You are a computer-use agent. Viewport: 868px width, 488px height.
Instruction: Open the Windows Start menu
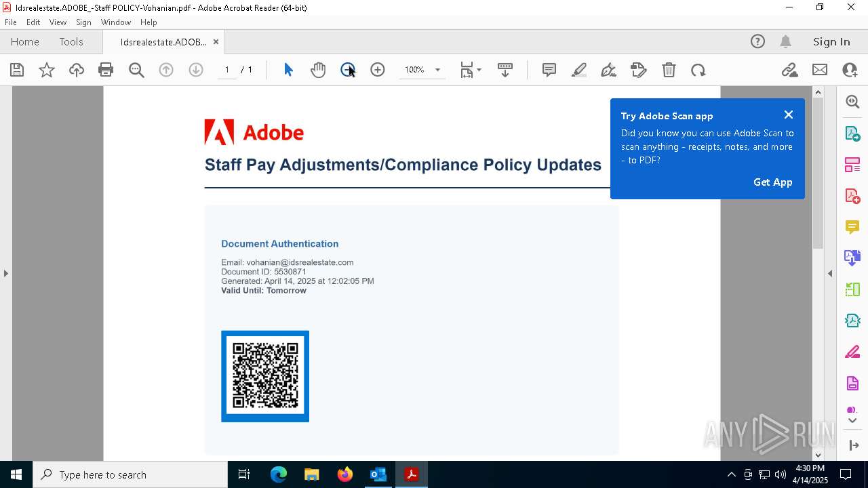[x=16, y=474]
